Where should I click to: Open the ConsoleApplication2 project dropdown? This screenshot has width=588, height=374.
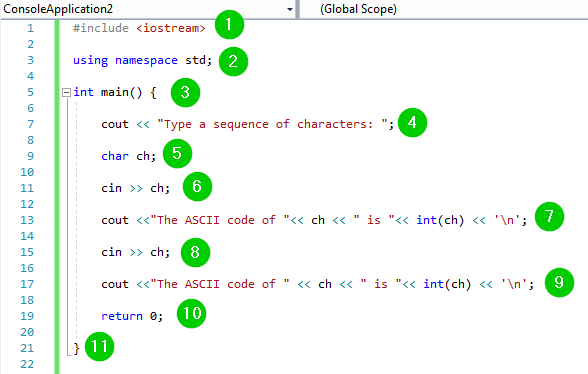click(148, 9)
